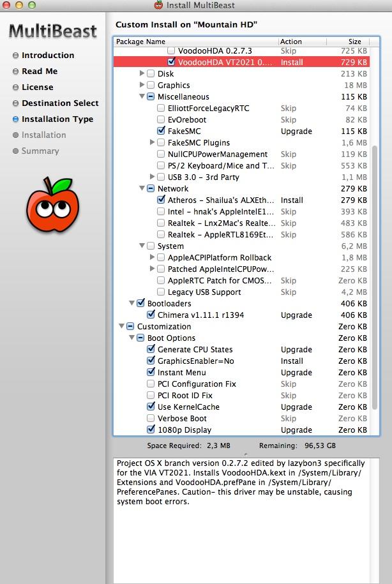Collapse the Customization group

pos(121,326)
